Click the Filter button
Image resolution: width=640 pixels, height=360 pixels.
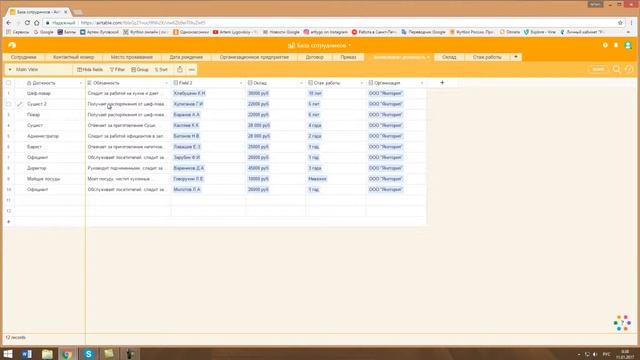118,70
